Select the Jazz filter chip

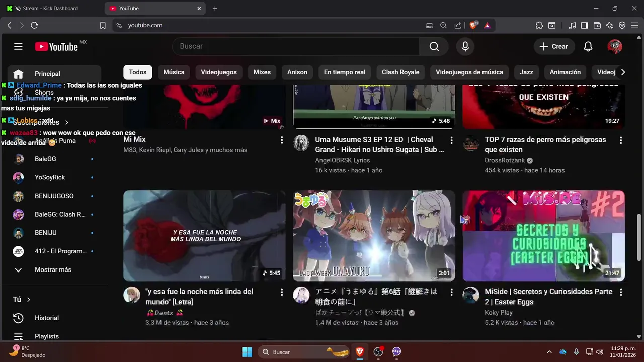pyautogui.click(x=526, y=72)
